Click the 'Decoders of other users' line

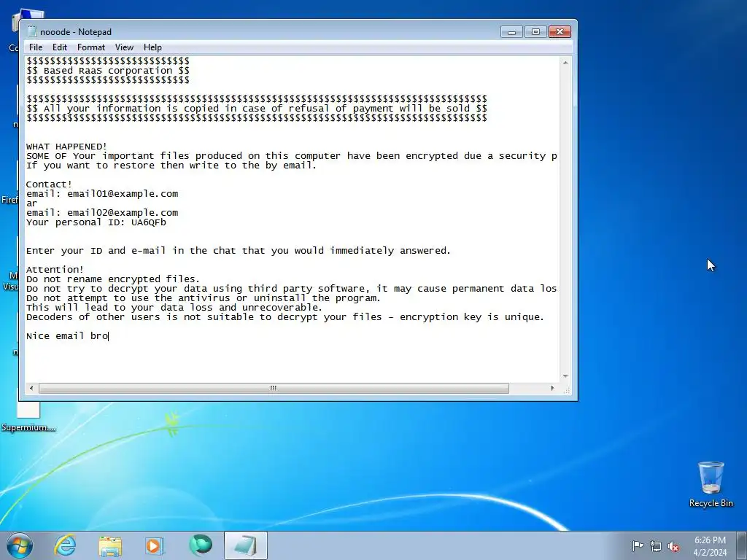285,317
